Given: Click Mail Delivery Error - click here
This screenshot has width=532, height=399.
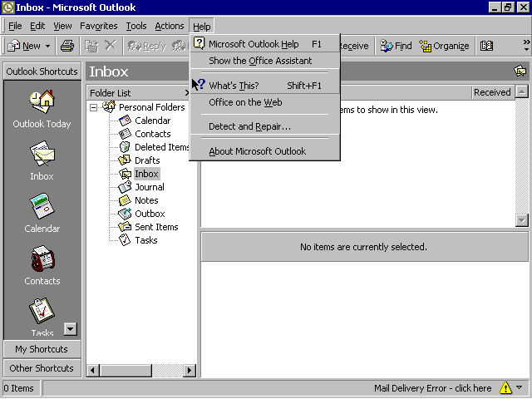Looking at the screenshot, I should click(x=432, y=388).
